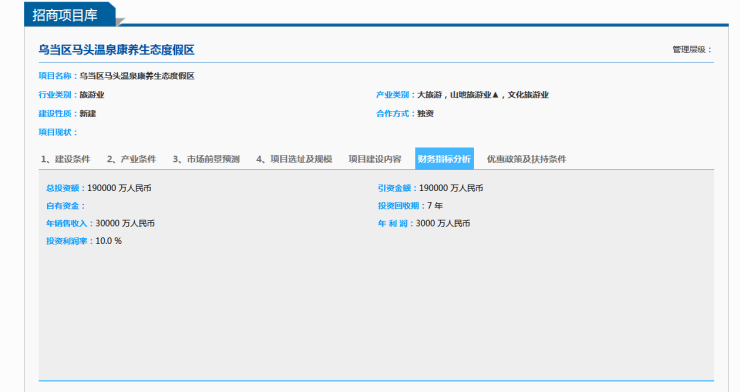The image size is (740, 392).
Task: Click the 年 利 润 label
Action: (395, 224)
